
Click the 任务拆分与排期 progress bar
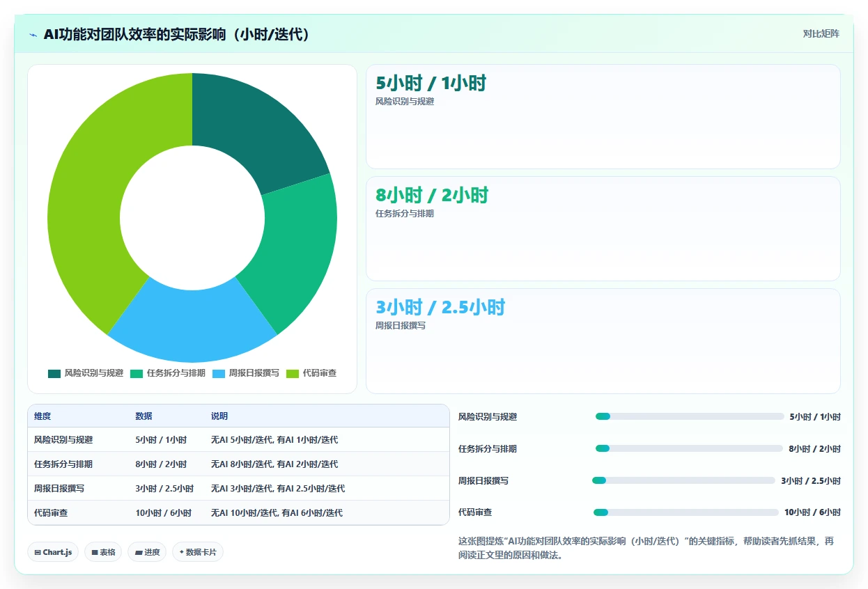pos(689,448)
